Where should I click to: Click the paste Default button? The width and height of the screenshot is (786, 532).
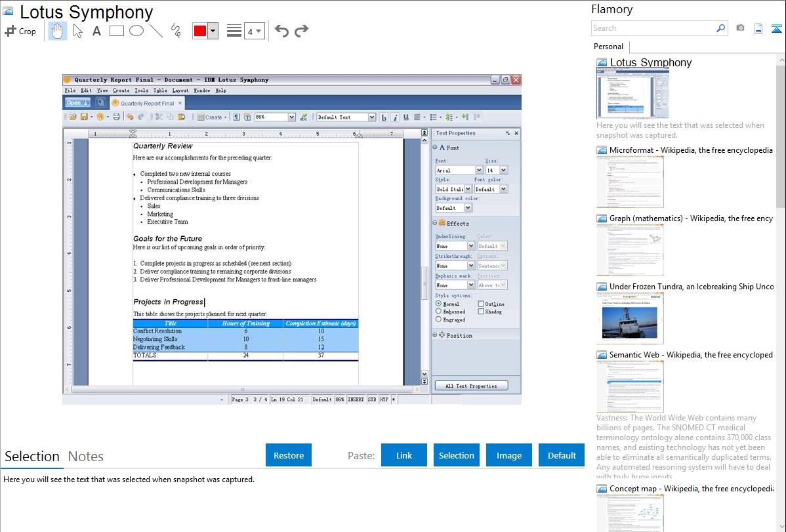pyautogui.click(x=562, y=455)
